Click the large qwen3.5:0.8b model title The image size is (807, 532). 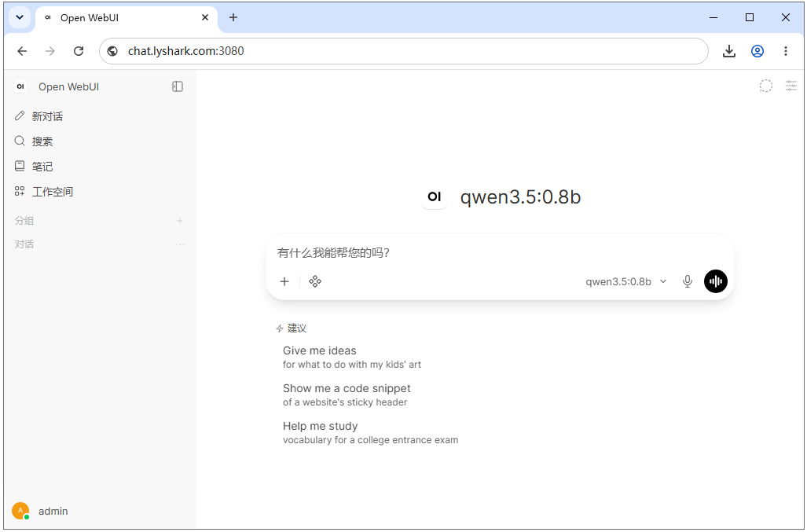[x=520, y=197]
